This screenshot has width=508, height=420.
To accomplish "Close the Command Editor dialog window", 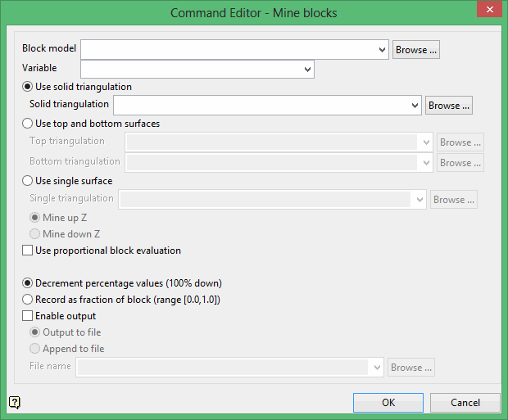I will (x=489, y=11).
